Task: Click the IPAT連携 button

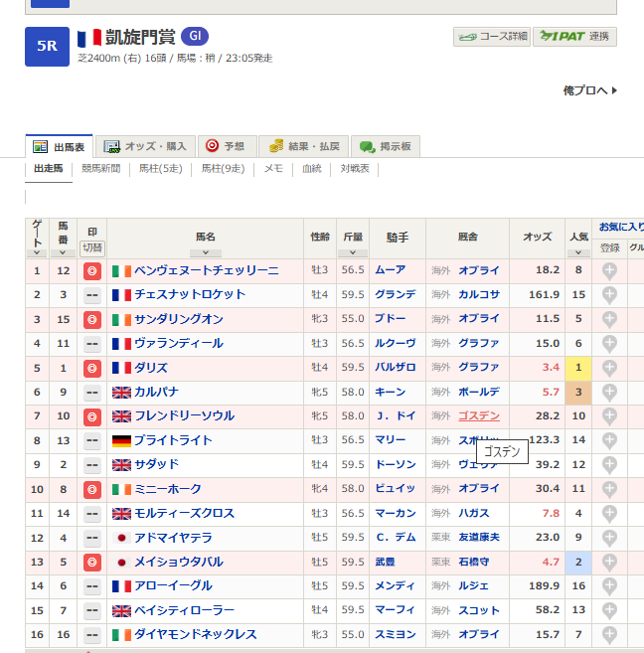Action: [x=574, y=37]
